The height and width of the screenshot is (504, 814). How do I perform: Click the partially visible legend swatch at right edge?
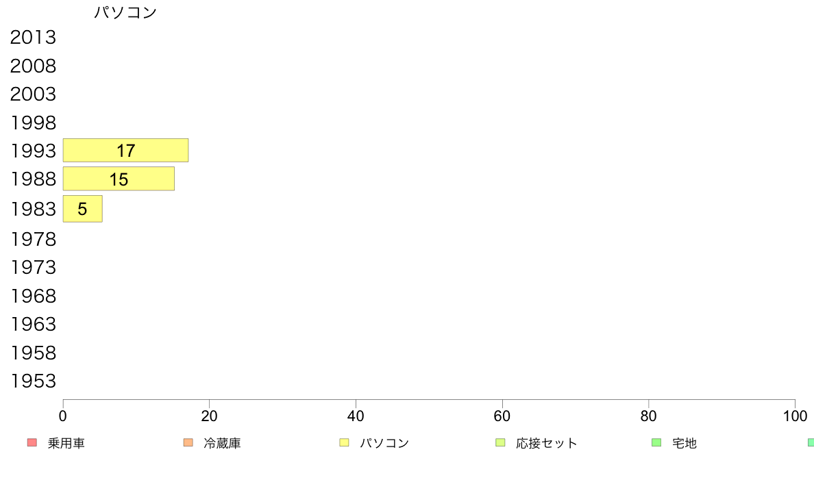click(x=811, y=443)
